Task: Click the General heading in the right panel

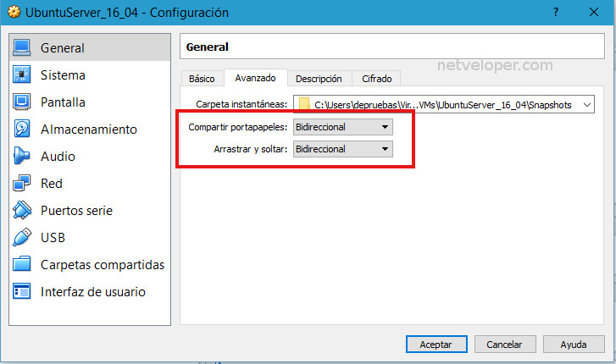Action: point(207,47)
